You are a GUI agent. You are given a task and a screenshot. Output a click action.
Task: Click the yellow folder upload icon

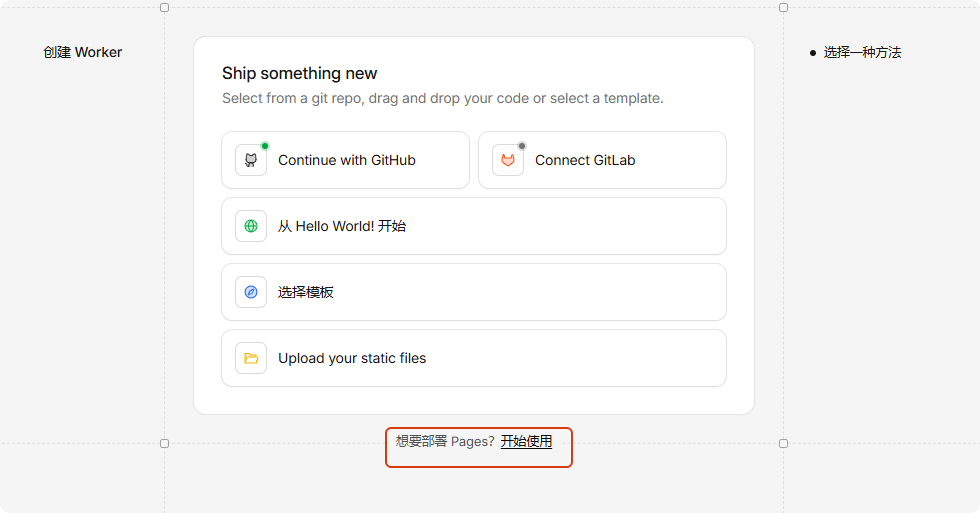(x=251, y=358)
